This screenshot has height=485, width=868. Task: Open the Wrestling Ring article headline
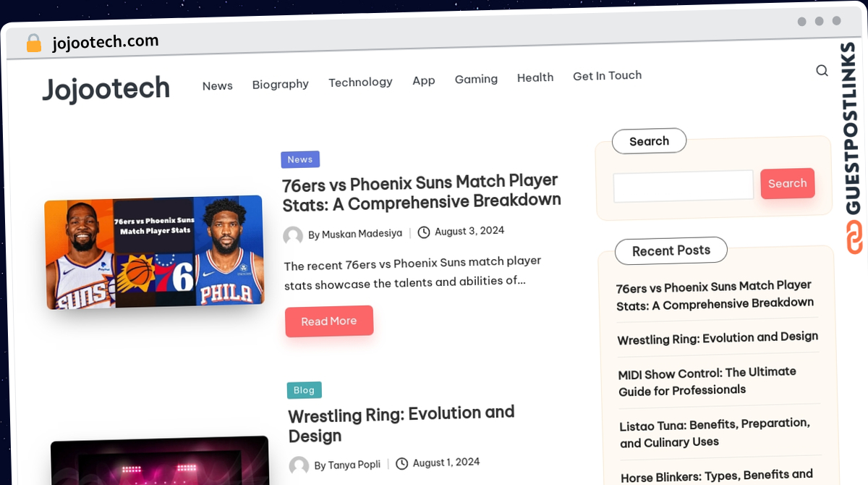401,424
